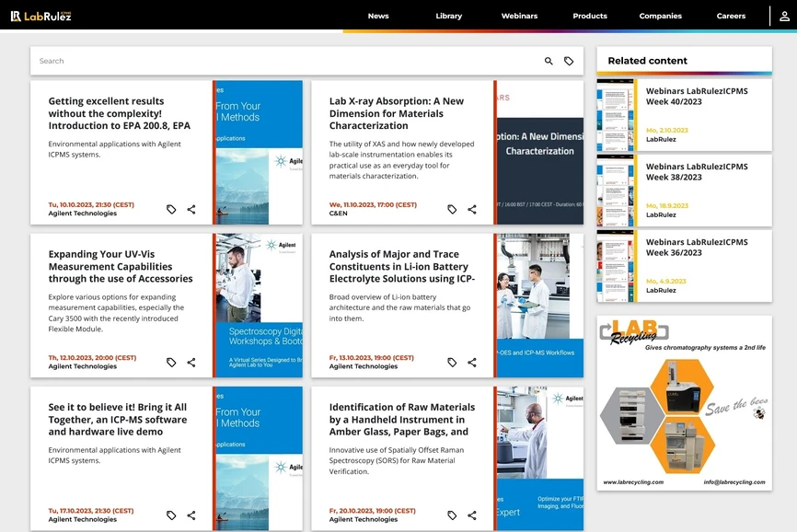The width and height of the screenshot is (797, 532).
Task: Click 'Mo, 4.9.2023' related content date
Action: pos(666,282)
